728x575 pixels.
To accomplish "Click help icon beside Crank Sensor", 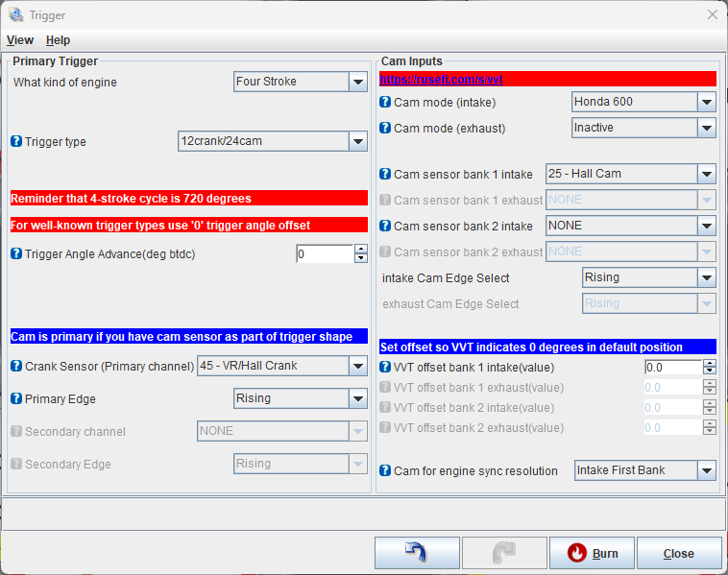I will (16, 366).
